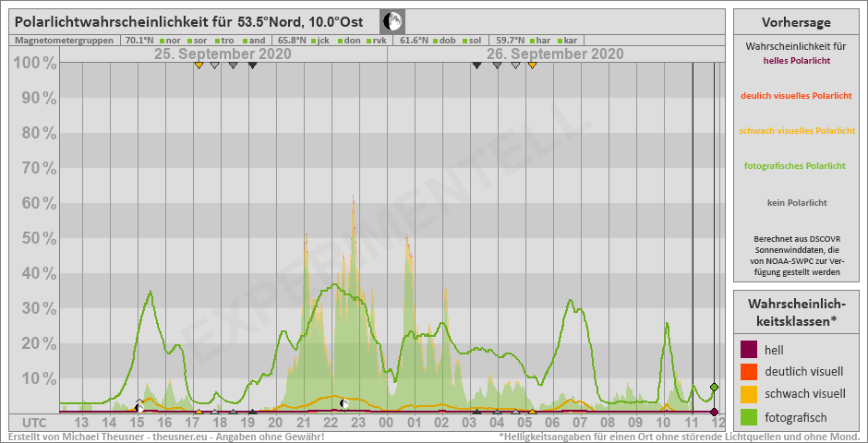Screen dimensions: 868x443
Task: Click the moon phase icon in the title bar
Action: tap(392, 21)
